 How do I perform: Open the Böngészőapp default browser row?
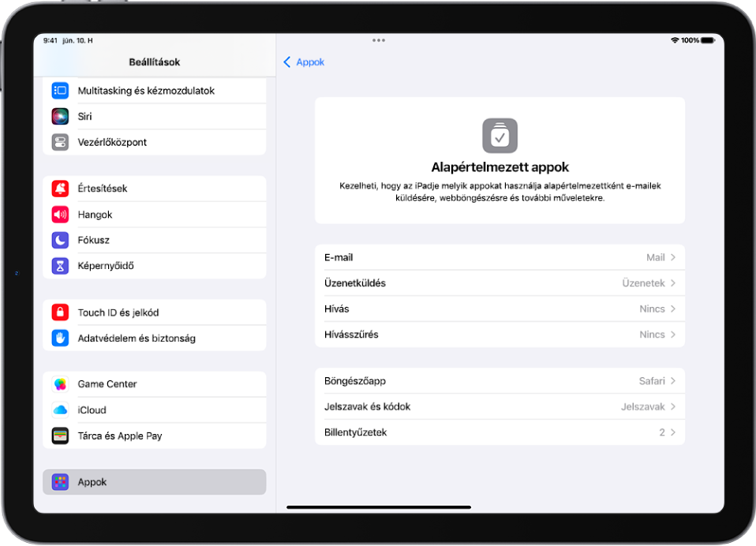pos(500,381)
